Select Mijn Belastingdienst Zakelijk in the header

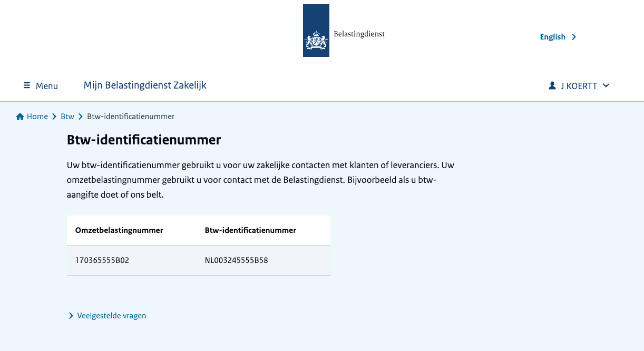click(x=145, y=85)
